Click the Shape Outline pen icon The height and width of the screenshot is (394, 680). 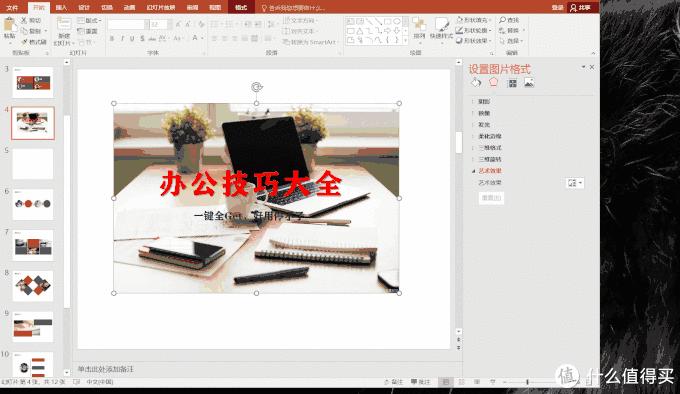[460, 30]
